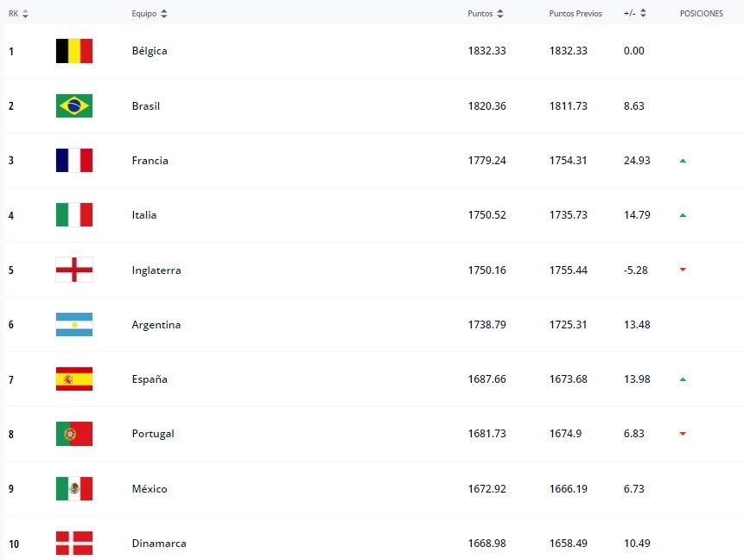Click the England flag icon
This screenshot has width=744, height=560.
click(74, 270)
